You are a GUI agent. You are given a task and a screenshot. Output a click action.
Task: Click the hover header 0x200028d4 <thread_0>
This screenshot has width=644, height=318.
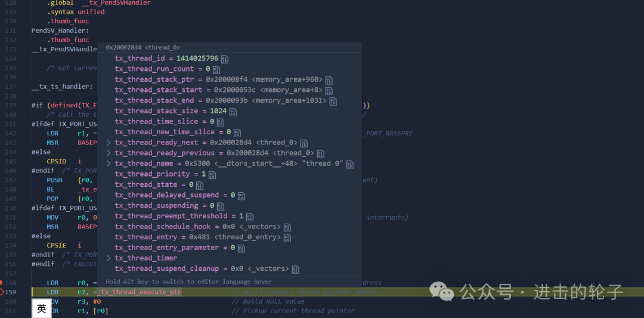pos(143,48)
